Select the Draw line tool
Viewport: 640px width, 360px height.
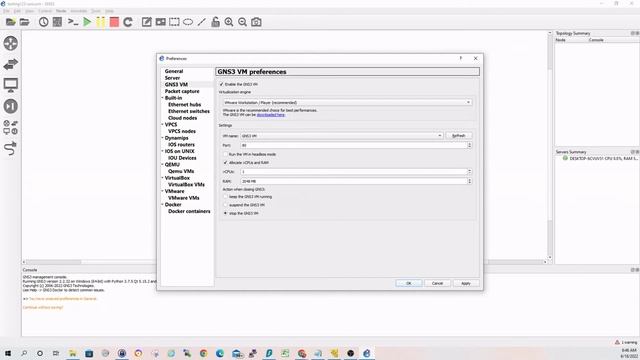(x=202, y=22)
